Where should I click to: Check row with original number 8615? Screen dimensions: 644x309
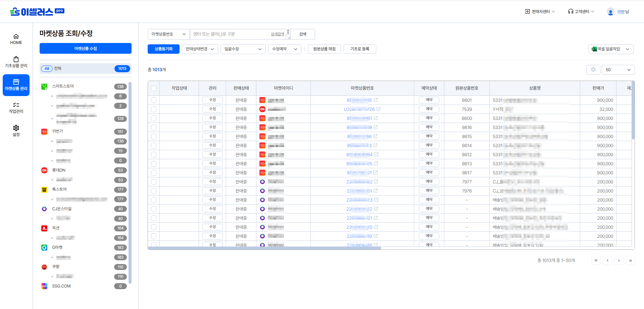[x=154, y=136]
